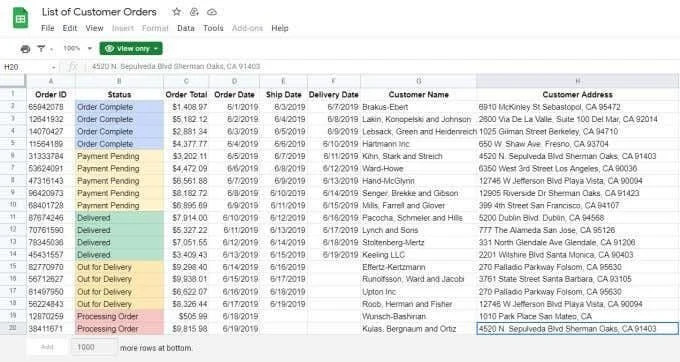Open the Data menu
680x362 pixels.
[186, 28]
